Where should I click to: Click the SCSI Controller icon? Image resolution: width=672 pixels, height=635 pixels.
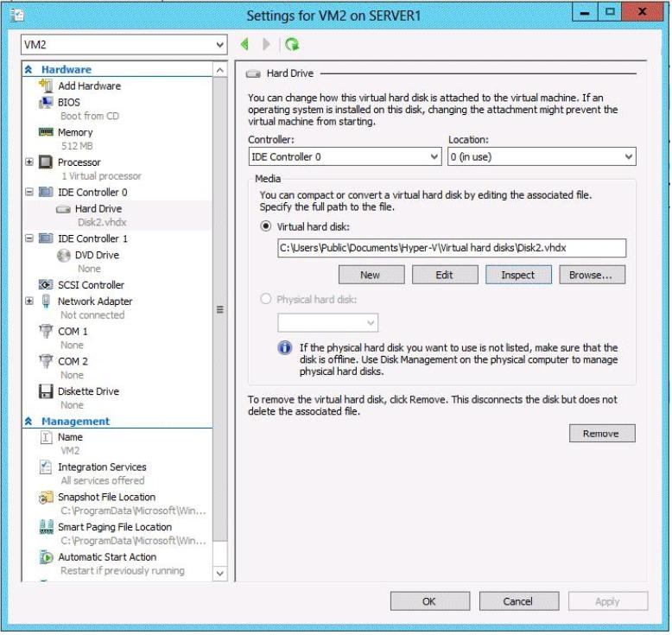47,285
